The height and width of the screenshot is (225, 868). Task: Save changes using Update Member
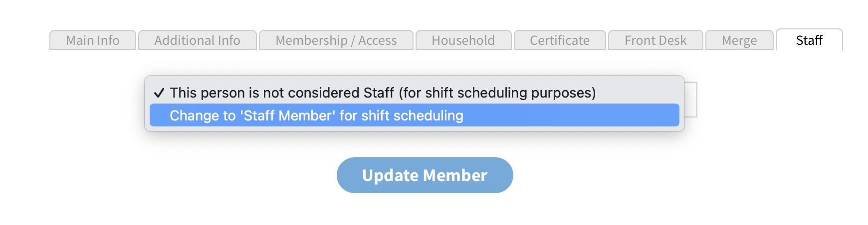(x=425, y=175)
